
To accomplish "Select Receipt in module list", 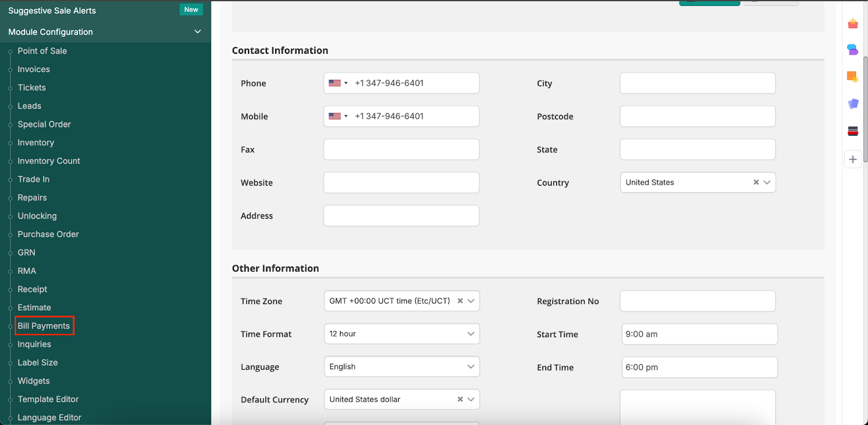I will pyautogui.click(x=33, y=289).
